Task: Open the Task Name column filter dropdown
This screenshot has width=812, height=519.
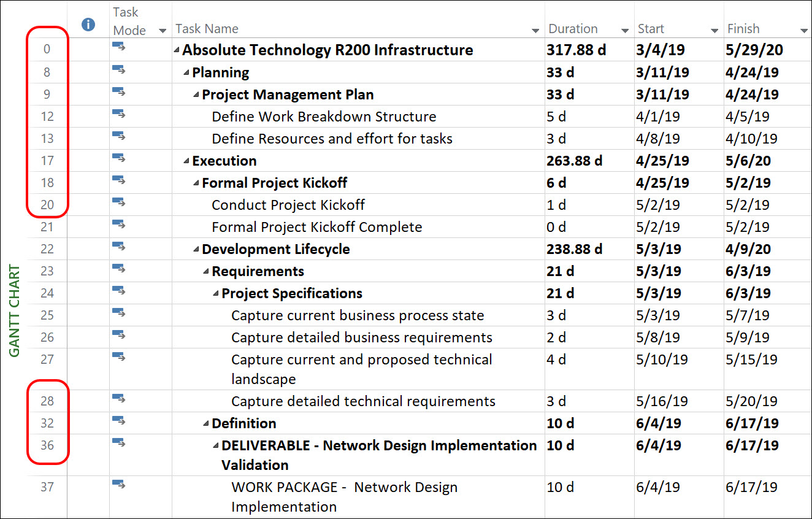Action: tap(535, 31)
